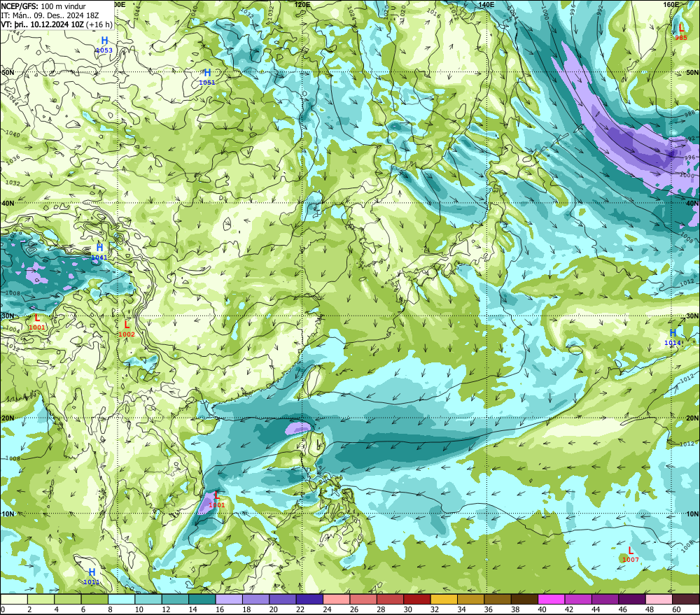Pick the light green 2–4 legend swatch
The width and height of the screenshot is (700, 615).
41,600
